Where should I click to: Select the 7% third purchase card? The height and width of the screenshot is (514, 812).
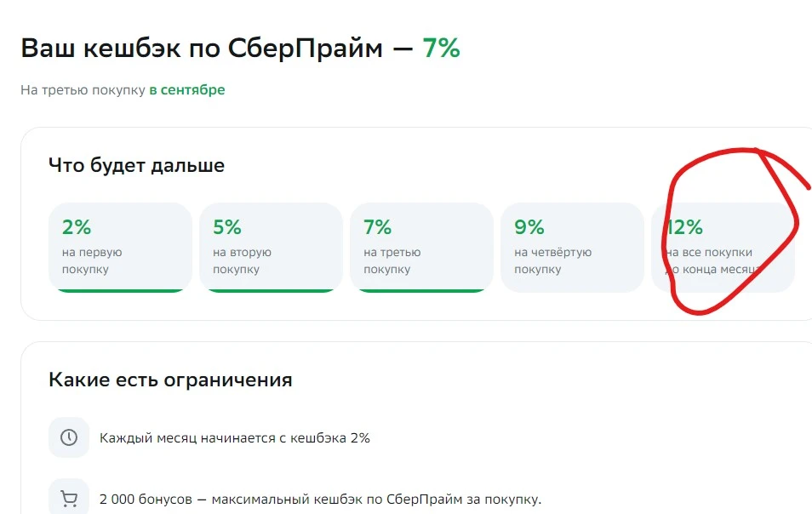point(421,248)
